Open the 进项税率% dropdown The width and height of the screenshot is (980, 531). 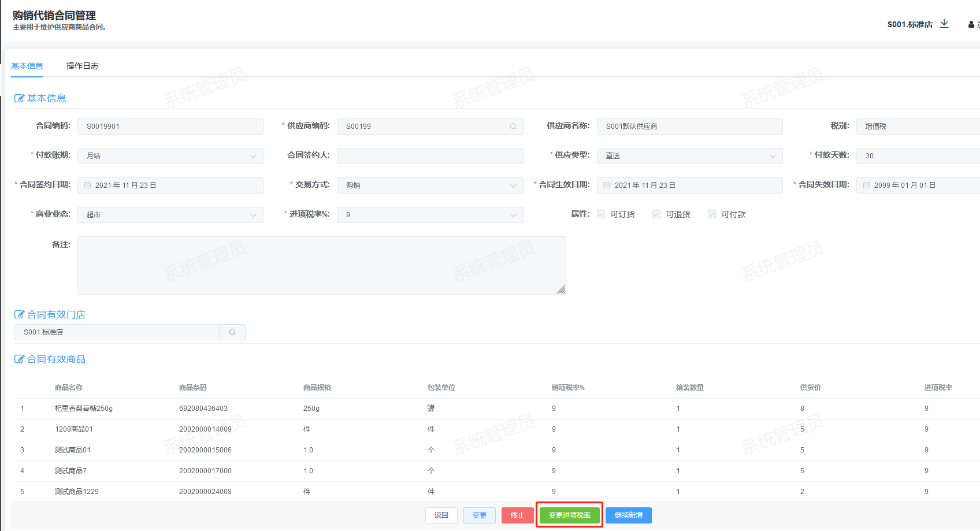click(x=430, y=215)
